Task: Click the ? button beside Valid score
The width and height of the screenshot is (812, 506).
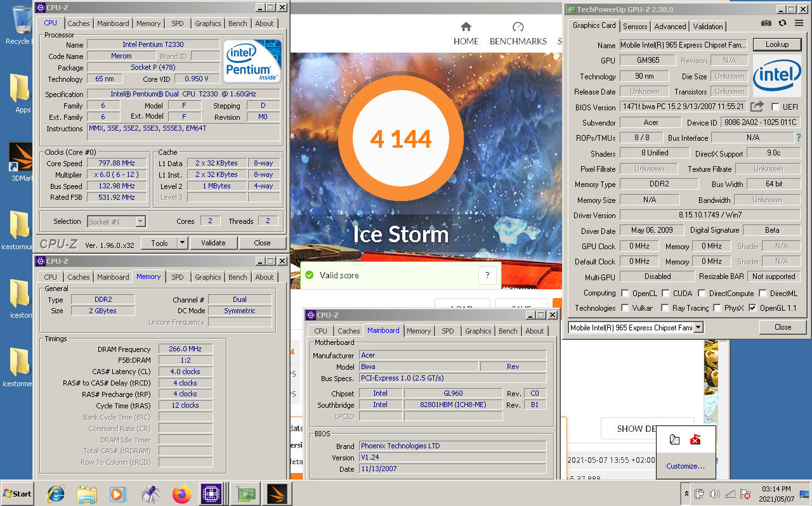Action: (x=487, y=275)
